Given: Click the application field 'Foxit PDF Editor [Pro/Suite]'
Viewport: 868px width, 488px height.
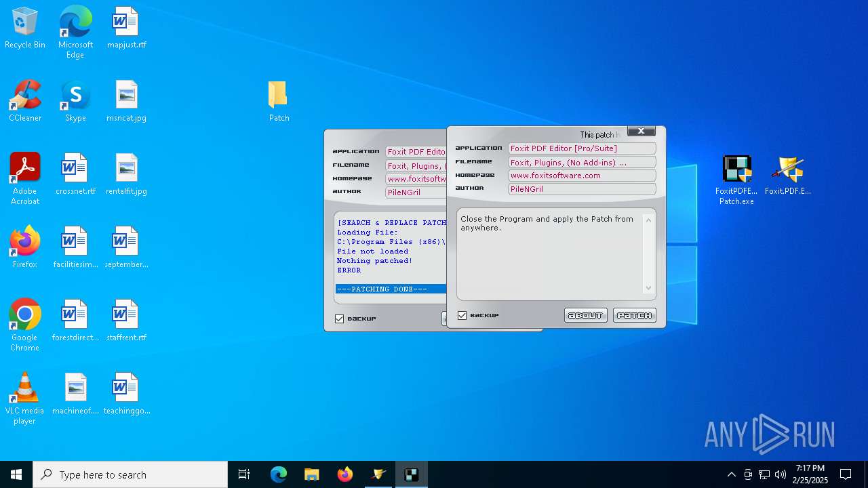Looking at the screenshot, I should pos(582,148).
